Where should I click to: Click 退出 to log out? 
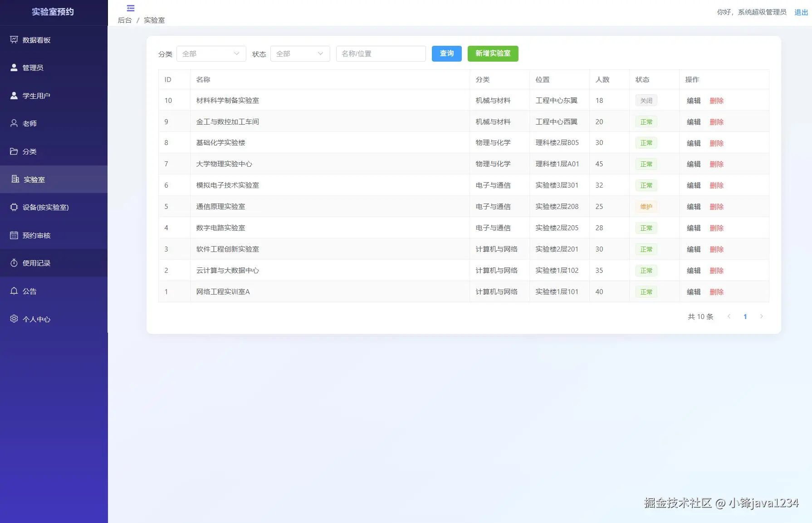(801, 12)
